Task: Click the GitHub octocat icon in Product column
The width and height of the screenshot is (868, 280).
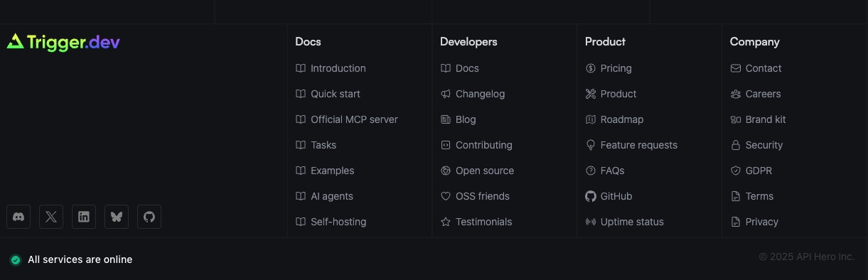Action: (591, 196)
